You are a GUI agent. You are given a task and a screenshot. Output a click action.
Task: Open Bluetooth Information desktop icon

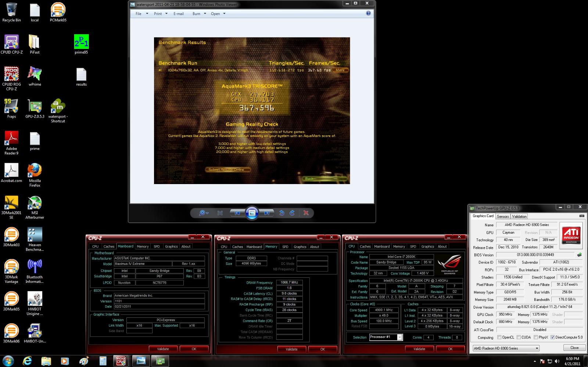(35, 271)
